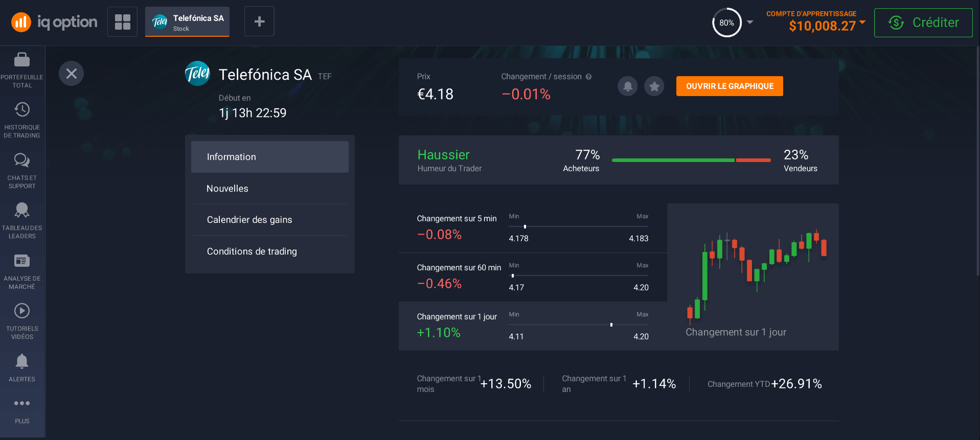
Task: Open Chats et Support sidebar item
Action: coord(22,171)
